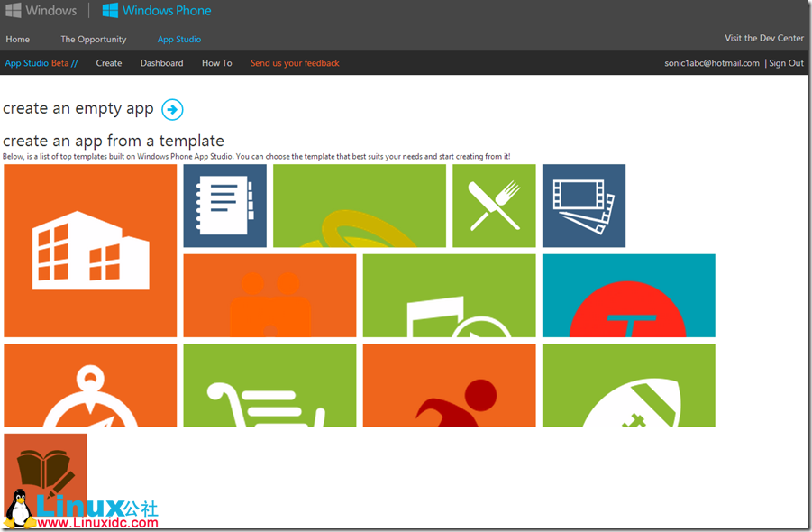This screenshot has width=812, height=532.
Task: Select the notebook template tile
Action: [x=224, y=206]
